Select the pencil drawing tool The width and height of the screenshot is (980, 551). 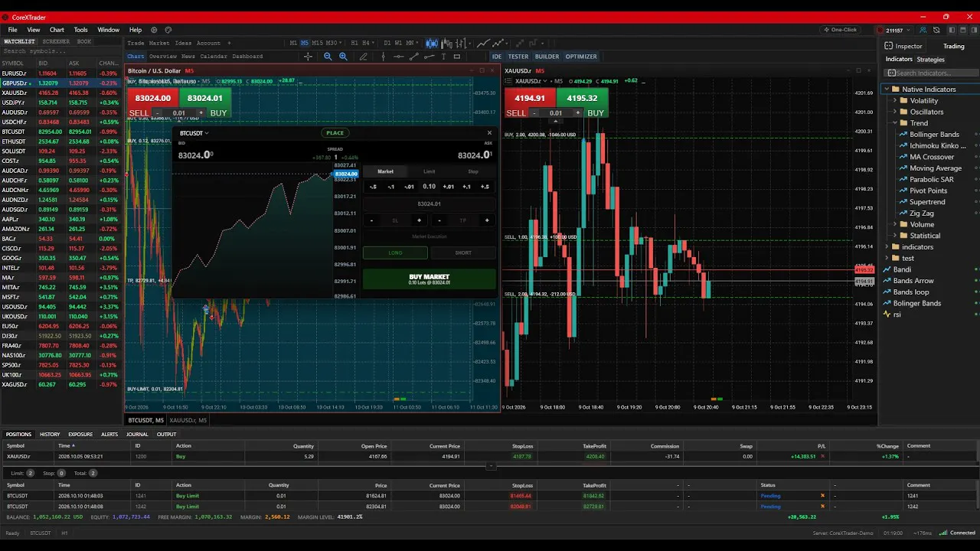click(x=363, y=57)
